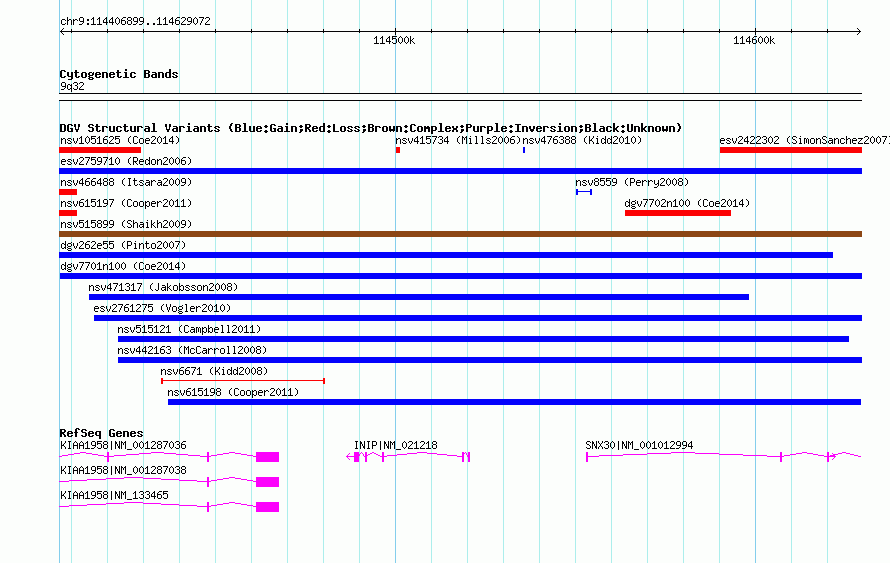Click the magenta exon block of KIAA1958 NM_001287038

coord(267,482)
